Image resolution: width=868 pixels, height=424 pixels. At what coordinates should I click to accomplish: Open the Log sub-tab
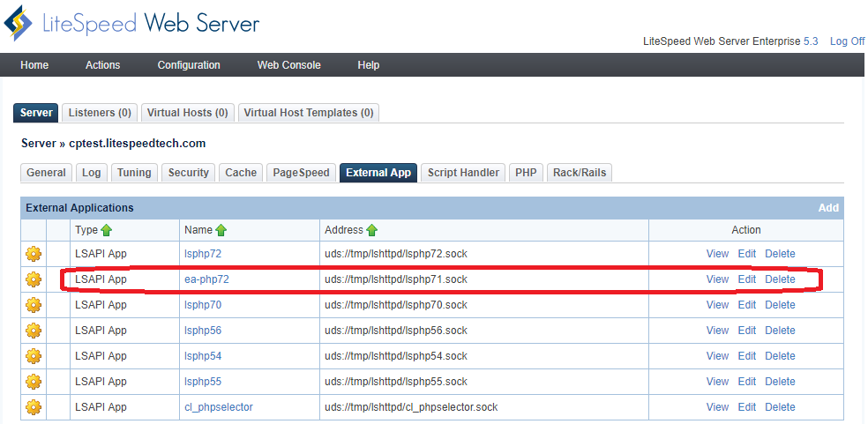pos(92,173)
